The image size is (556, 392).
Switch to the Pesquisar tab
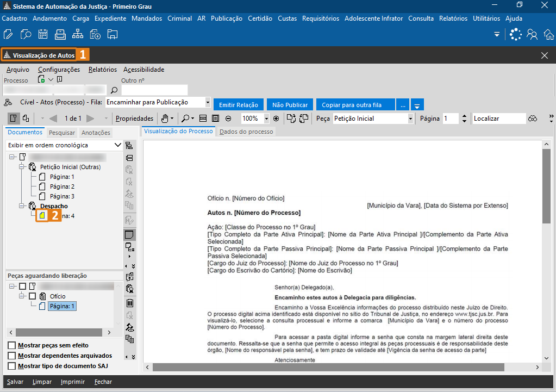click(x=62, y=133)
